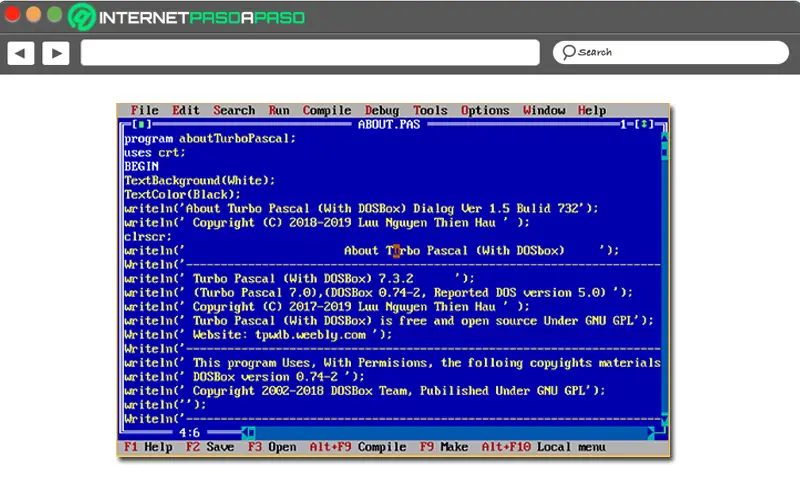Click the browser address bar
The width and height of the screenshot is (800, 500).
click(x=310, y=53)
